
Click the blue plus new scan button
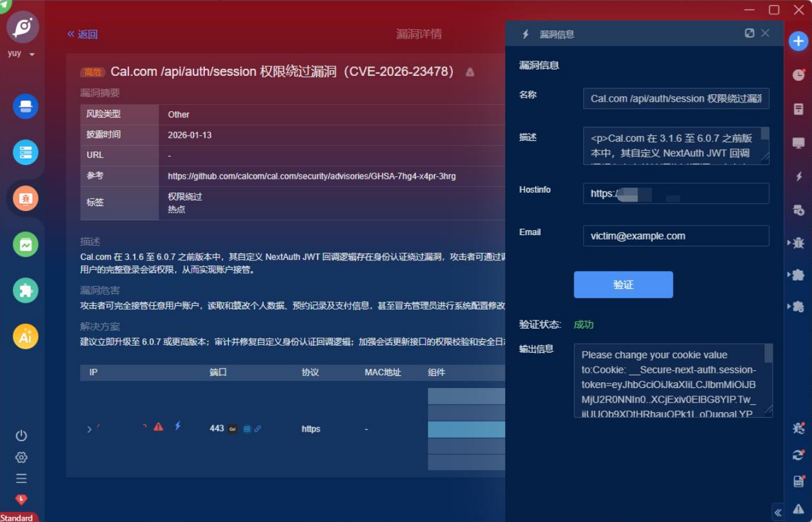point(798,42)
